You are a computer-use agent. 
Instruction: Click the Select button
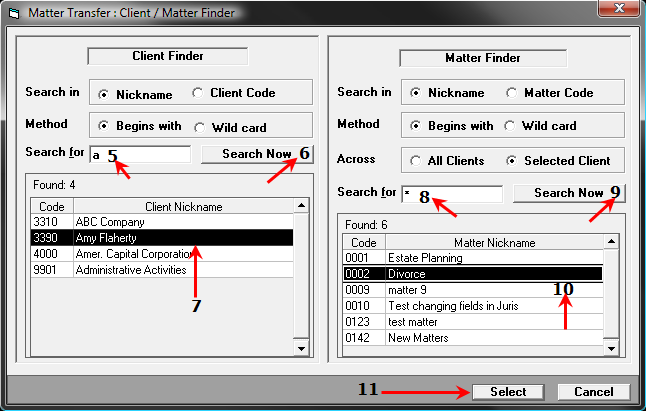coord(508,392)
